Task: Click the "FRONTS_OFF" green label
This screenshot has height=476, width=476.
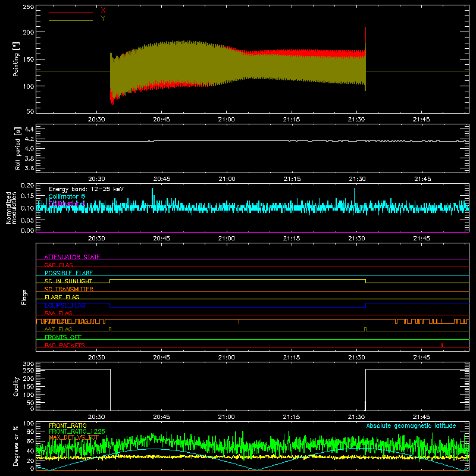Action: 63,337
